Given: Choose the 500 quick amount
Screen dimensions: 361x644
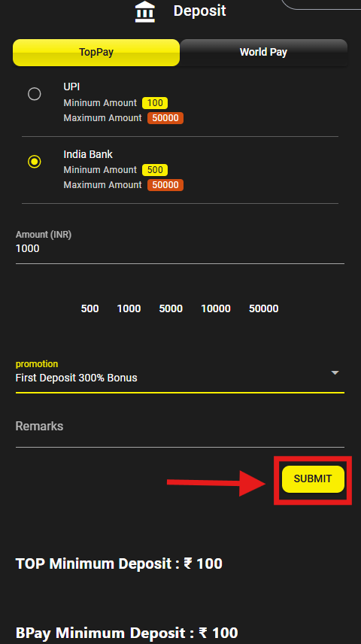Looking at the screenshot, I should click(89, 308).
